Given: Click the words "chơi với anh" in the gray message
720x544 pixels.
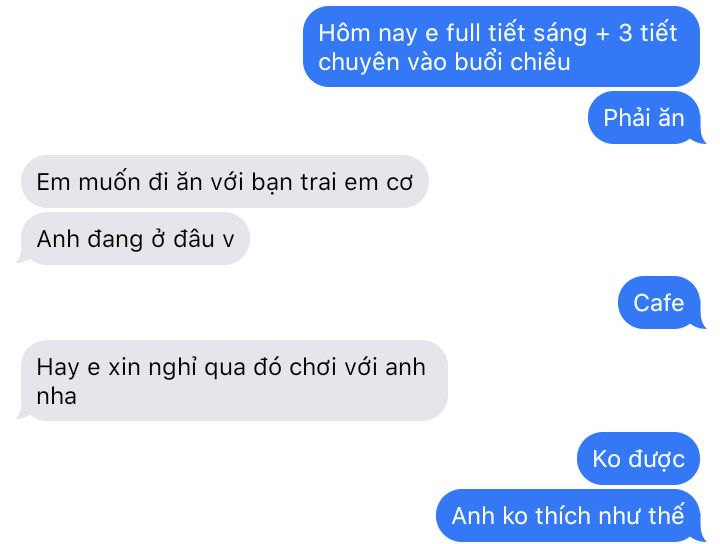Looking at the screenshot, I should [358, 367].
